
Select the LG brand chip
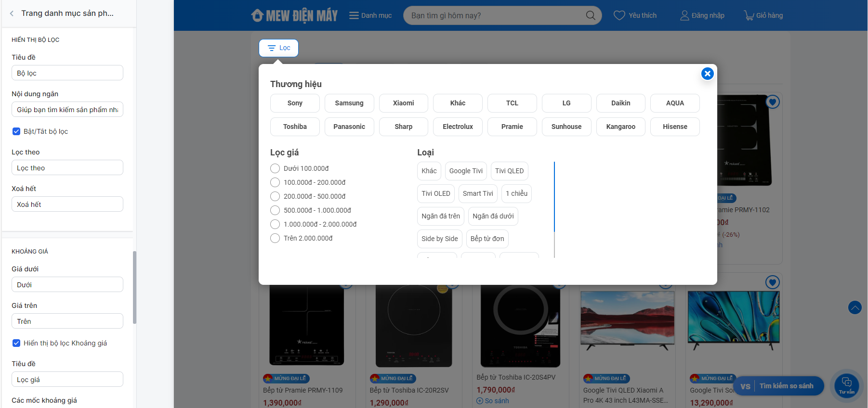(566, 103)
